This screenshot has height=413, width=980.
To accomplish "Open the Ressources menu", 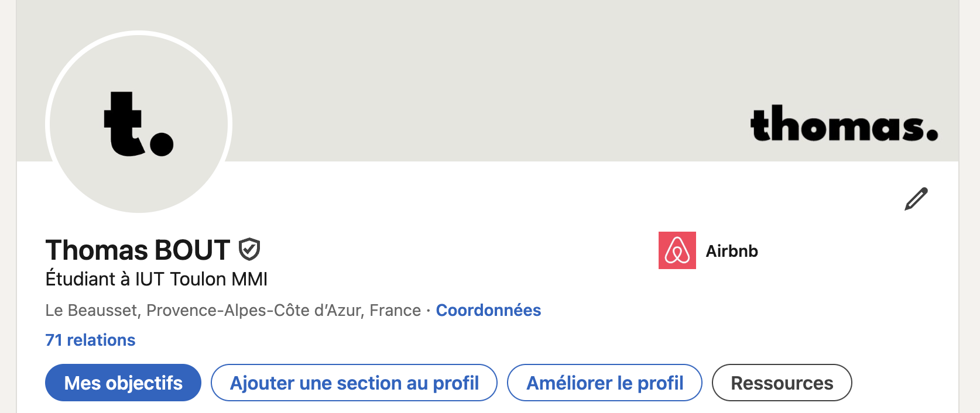I will point(782,383).
